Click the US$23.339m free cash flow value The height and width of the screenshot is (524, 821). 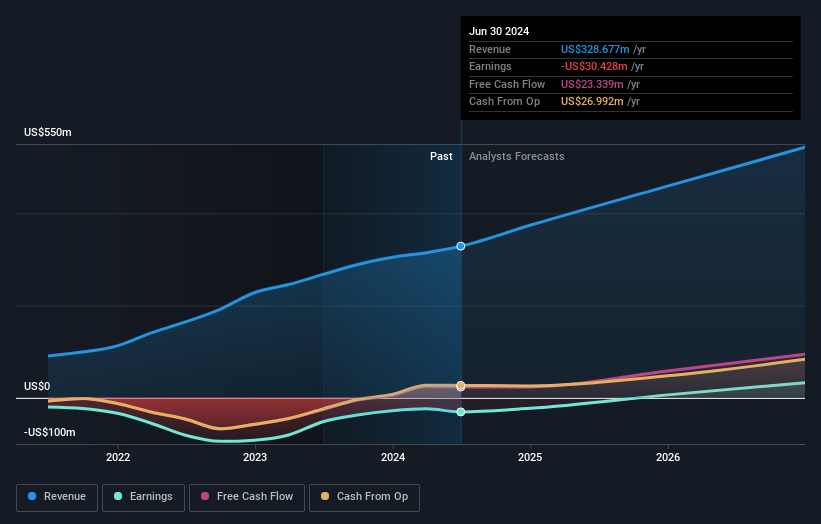tap(592, 84)
